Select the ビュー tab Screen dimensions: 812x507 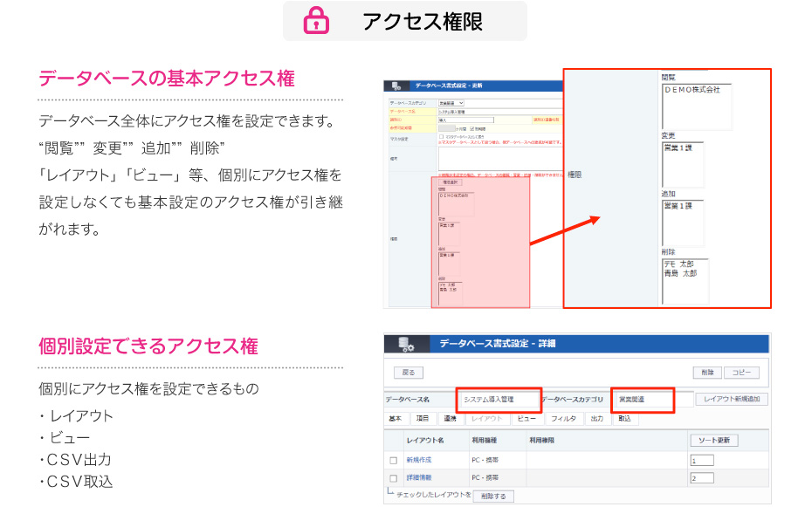point(526,419)
